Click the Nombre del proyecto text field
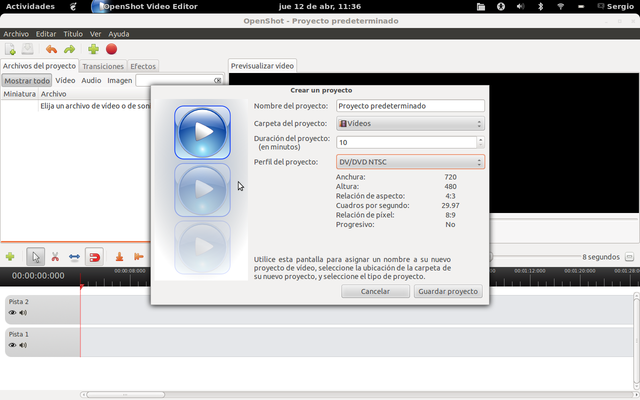Viewport: 640px width, 400px height. pos(410,106)
